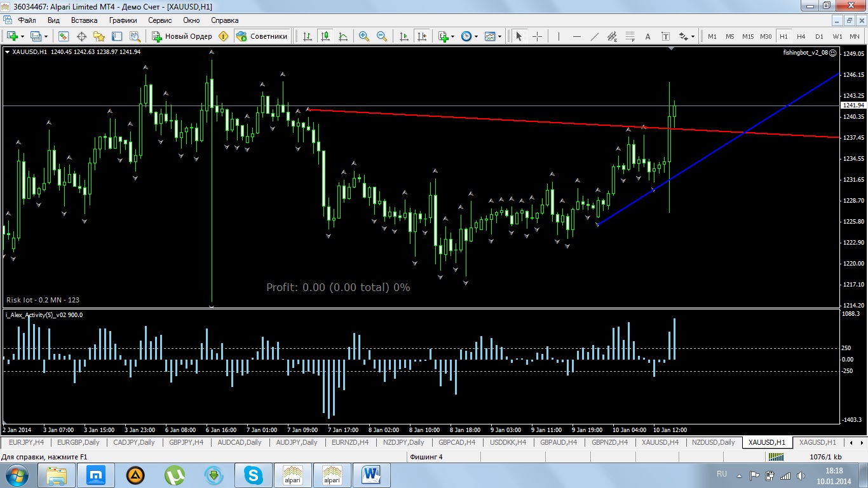868x488 pixels.
Task: Toggle the Советники auto-trading button
Action: 262,36
